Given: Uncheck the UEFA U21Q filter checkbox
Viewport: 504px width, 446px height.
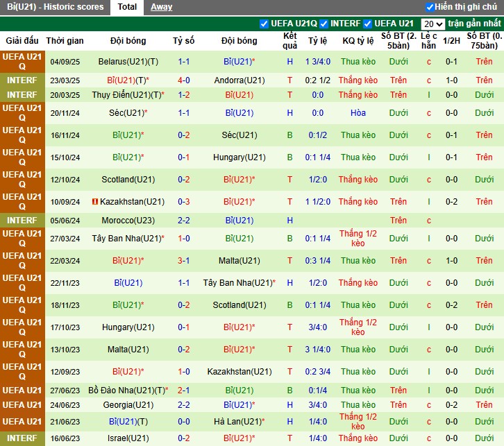Looking at the screenshot, I should [x=264, y=24].
